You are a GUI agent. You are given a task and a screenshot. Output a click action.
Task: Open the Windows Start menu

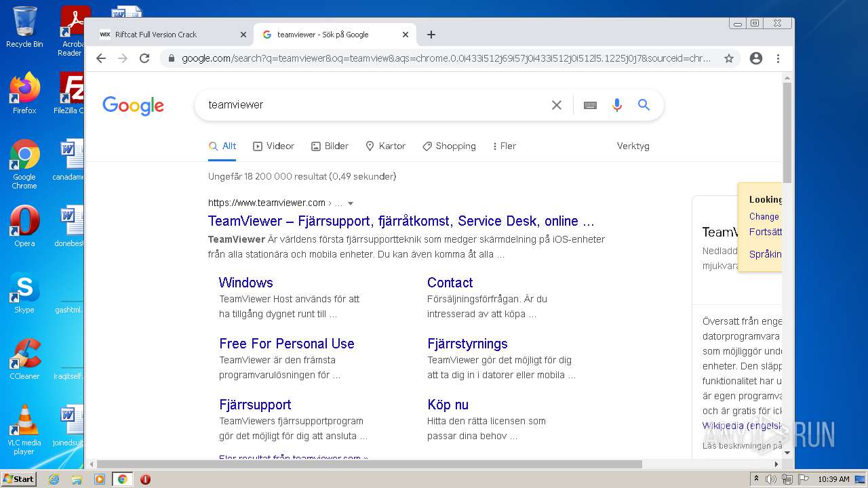coord(19,479)
